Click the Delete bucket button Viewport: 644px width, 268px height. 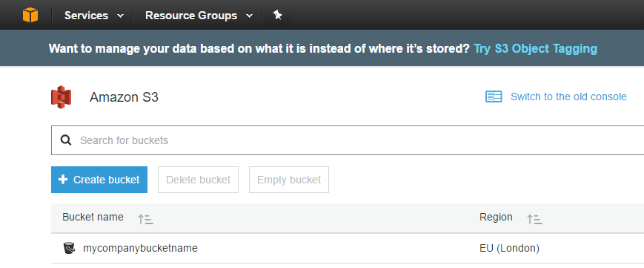click(198, 180)
